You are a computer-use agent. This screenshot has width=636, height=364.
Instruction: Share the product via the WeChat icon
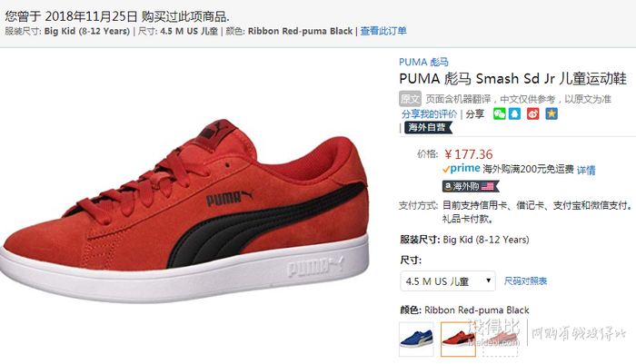coord(499,113)
